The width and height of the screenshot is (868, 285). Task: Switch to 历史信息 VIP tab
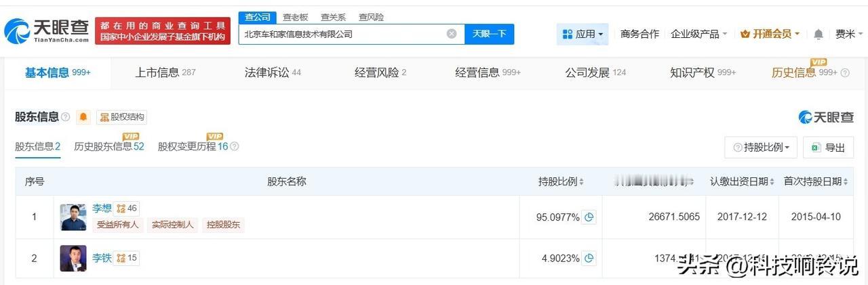point(810,72)
